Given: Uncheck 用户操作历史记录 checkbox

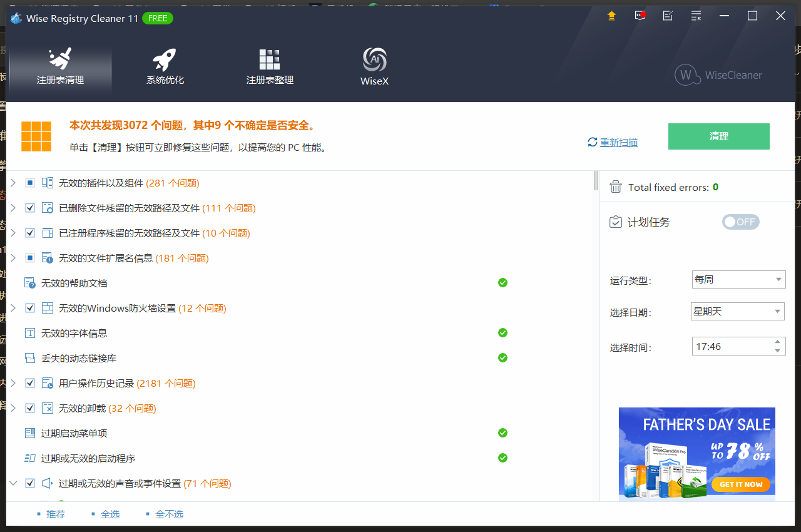Looking at the screenshot, I should pyautogui.click(x=30, y=383).
